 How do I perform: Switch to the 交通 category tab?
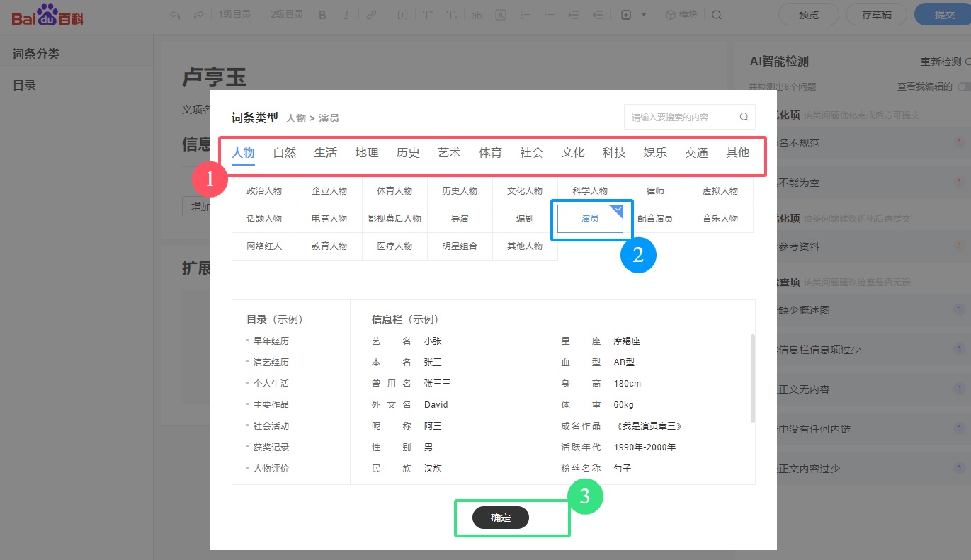click(697, 153)
